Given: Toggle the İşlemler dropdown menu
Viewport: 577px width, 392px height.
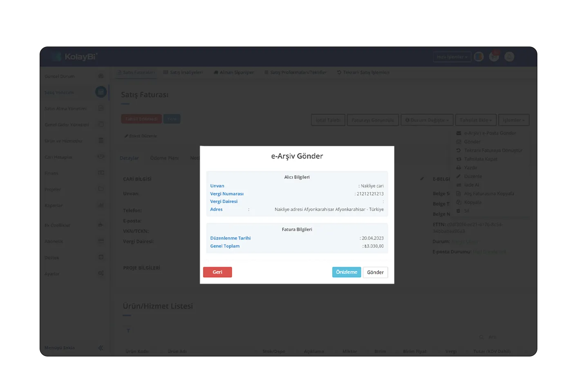Looking at the screenshot, I should click(514, 120).
